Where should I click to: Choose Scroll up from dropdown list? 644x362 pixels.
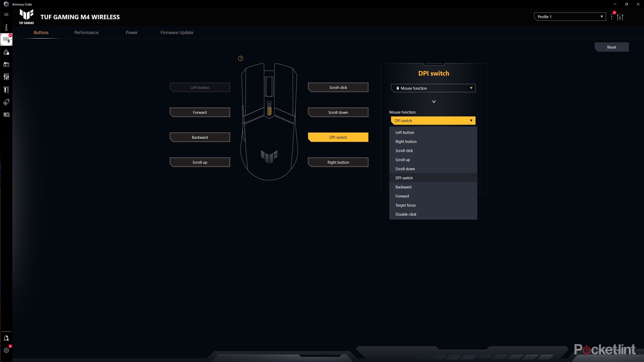433,160
